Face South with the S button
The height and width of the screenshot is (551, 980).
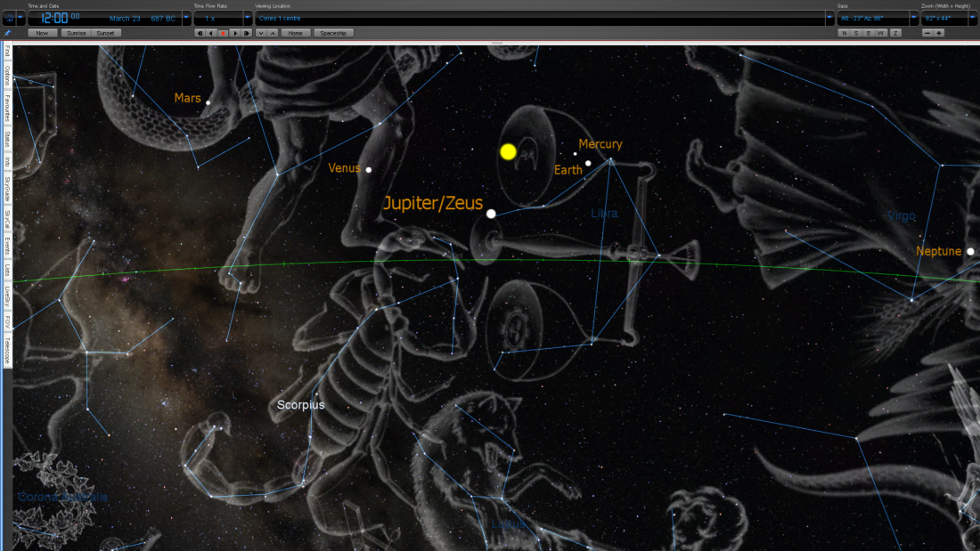pos(856,33)
